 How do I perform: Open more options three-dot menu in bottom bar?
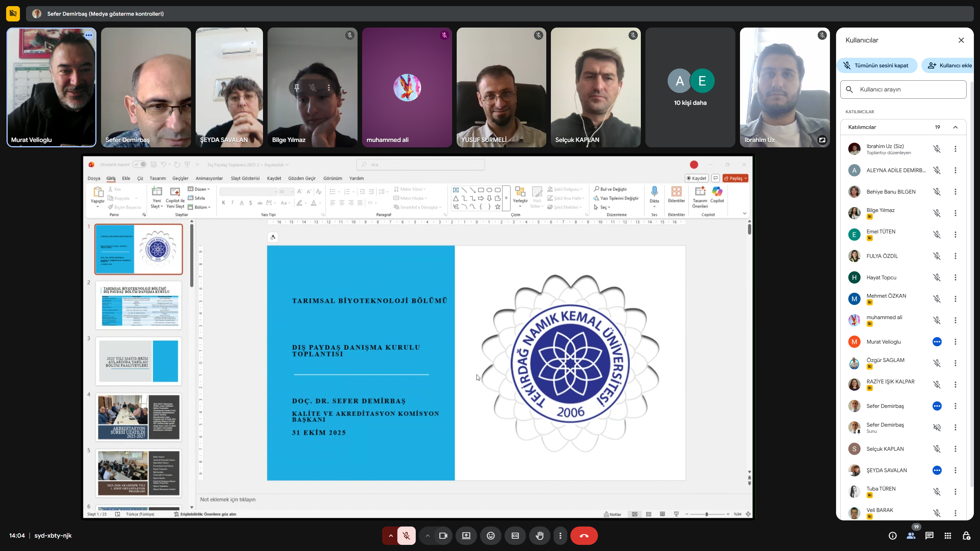coord(560,536)
